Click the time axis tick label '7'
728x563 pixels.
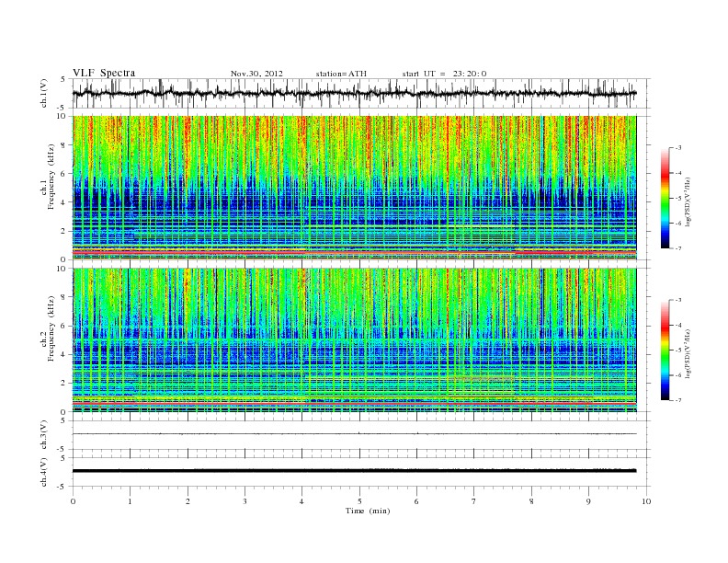click(474, 501)
